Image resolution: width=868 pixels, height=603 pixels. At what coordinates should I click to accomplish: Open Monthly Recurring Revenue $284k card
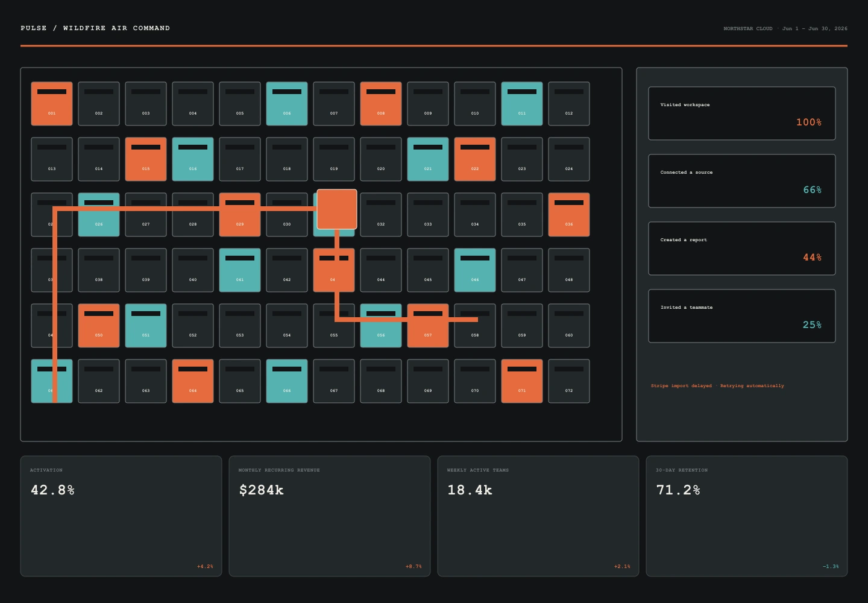coord(330,516)
